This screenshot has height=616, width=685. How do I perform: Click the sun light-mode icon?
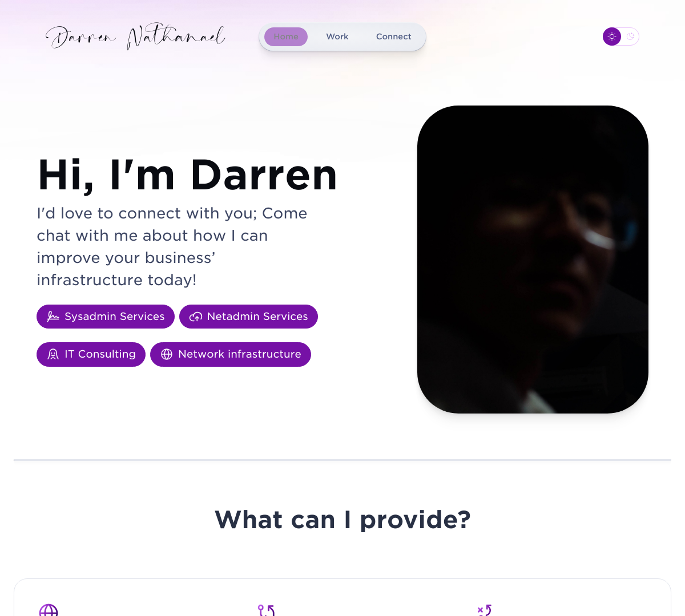click(612, 37)
